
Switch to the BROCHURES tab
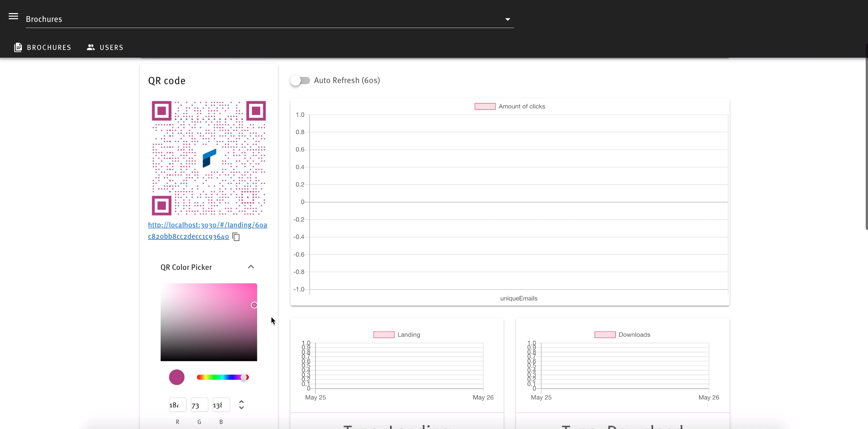[49, 47]
